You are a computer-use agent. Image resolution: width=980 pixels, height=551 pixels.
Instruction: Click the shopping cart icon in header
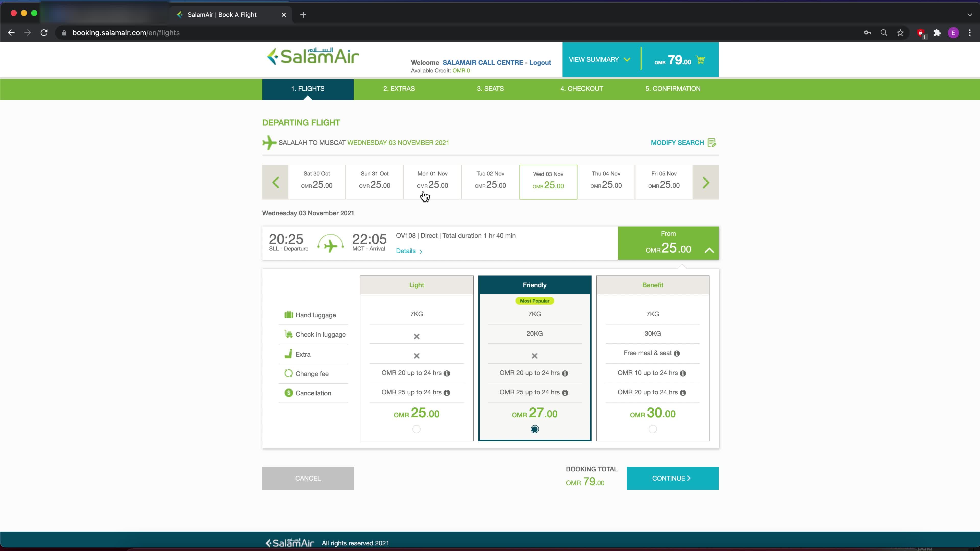tap(700, 60)
